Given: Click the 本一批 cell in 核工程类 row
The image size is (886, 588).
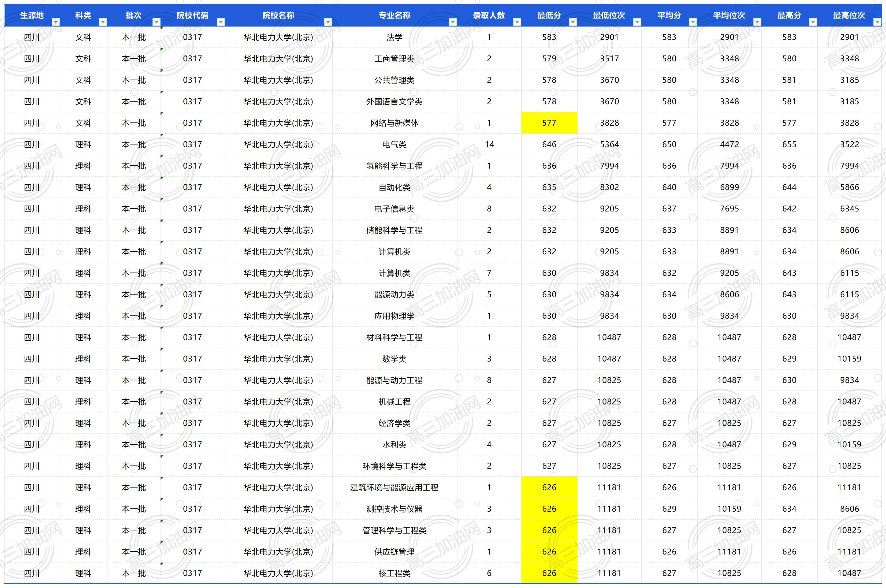Looking at the screenshot, I should click(x=134, y=573).
